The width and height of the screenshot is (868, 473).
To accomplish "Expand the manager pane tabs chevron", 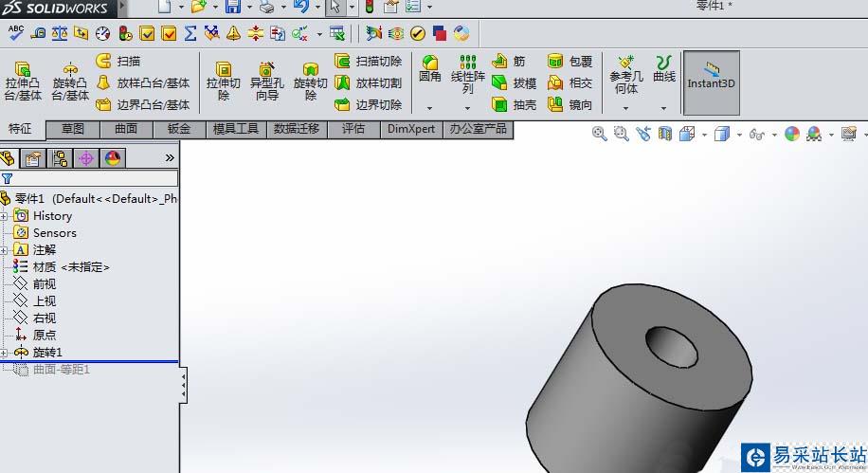I will pyautogui.click(x=170, y=158).
